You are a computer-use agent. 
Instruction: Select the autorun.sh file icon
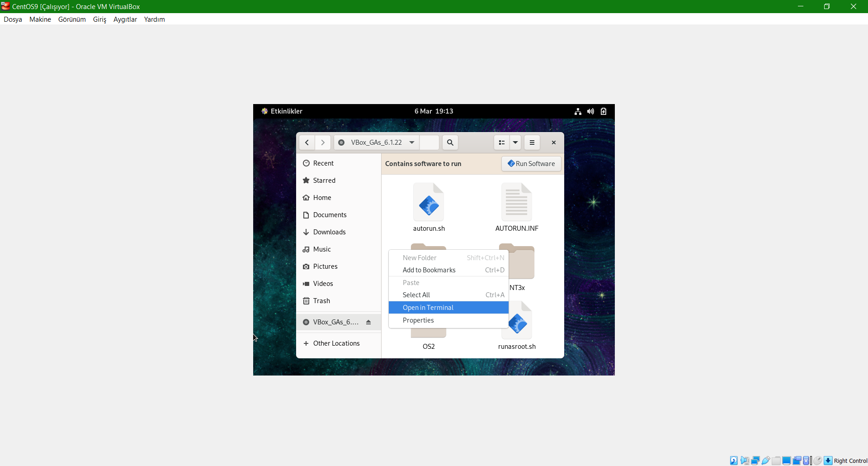coord(429,202)
